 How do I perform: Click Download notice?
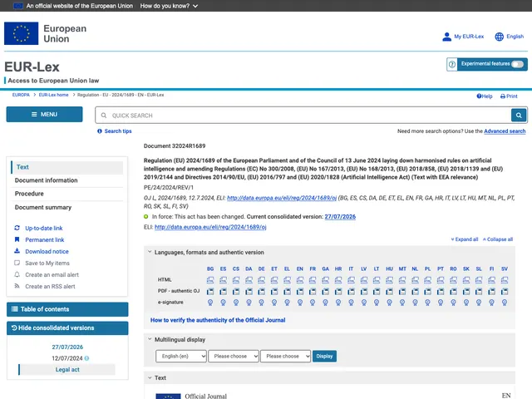47,251
